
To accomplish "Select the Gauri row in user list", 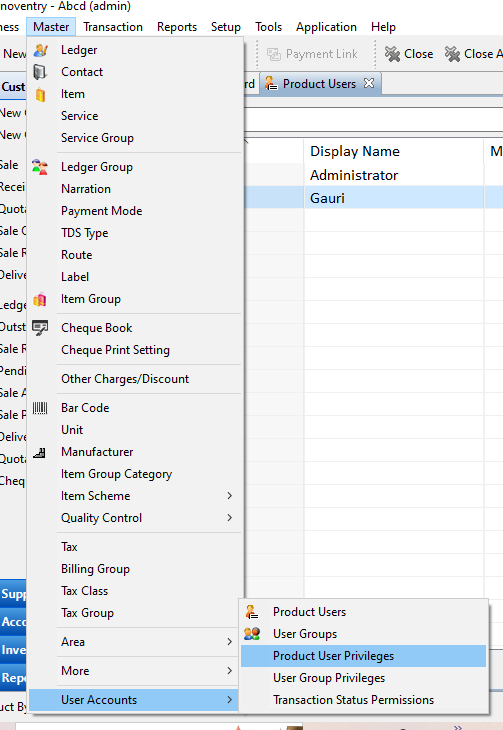I will point(374,198).
